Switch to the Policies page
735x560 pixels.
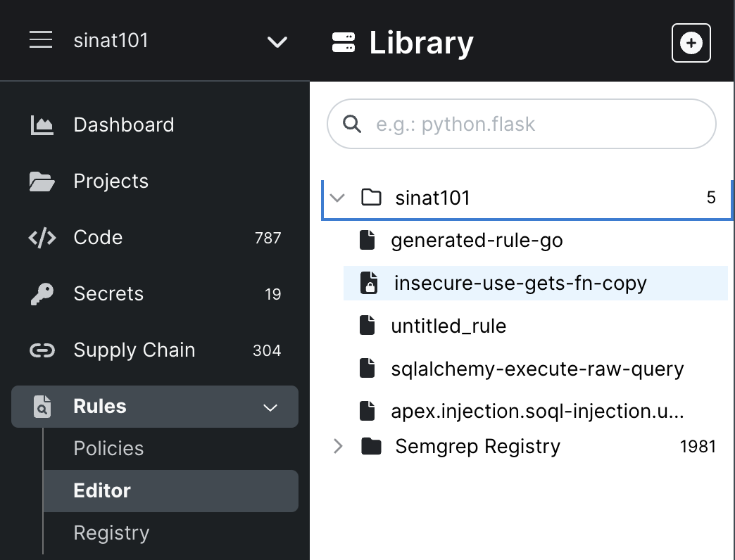click(x=108, y=448)
